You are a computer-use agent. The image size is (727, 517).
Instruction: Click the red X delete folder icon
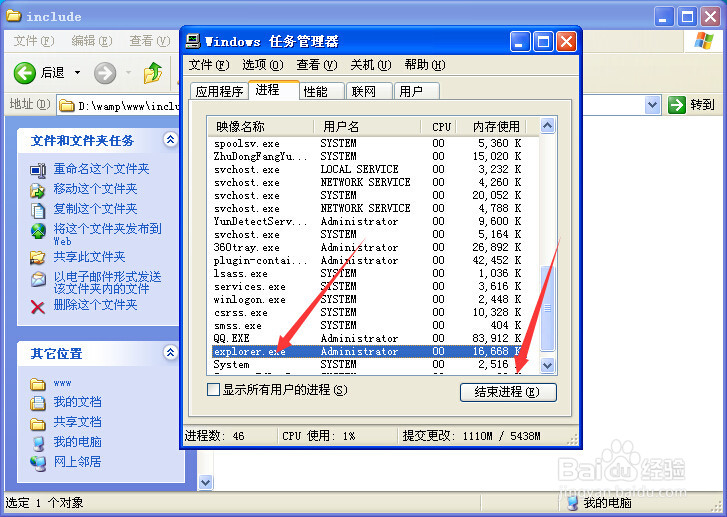pyautogui.click(x=38, y=307)
